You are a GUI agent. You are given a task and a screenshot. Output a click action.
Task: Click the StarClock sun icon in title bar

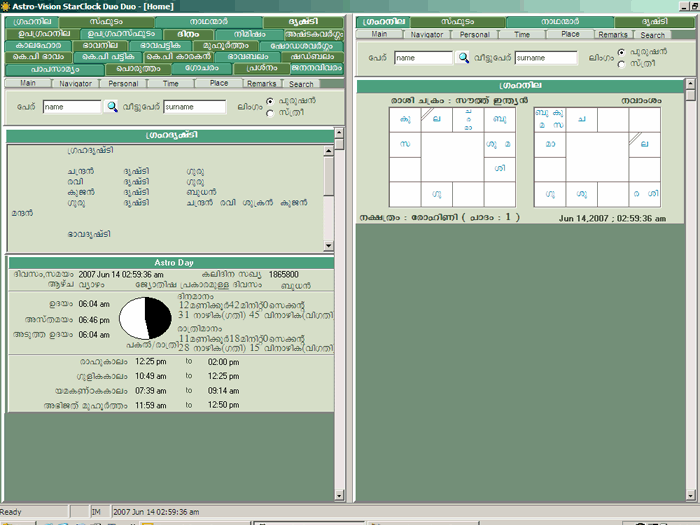(5, 6)
